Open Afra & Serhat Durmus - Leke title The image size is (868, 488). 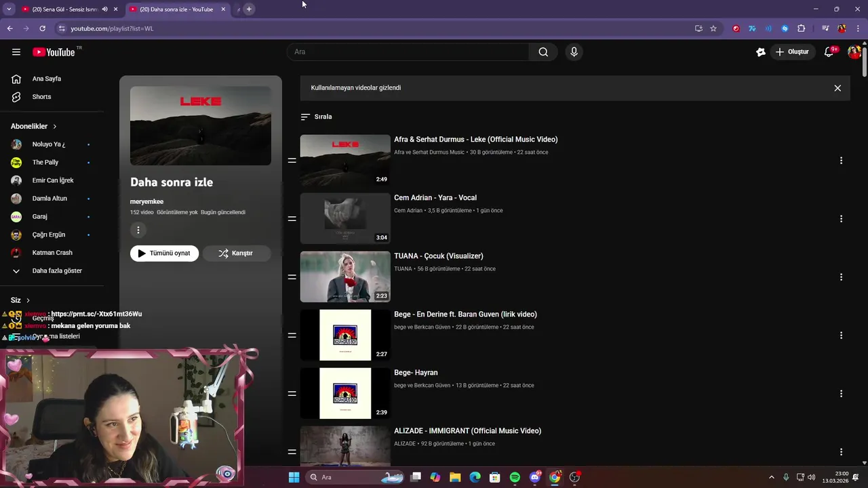tap(476, 140)
